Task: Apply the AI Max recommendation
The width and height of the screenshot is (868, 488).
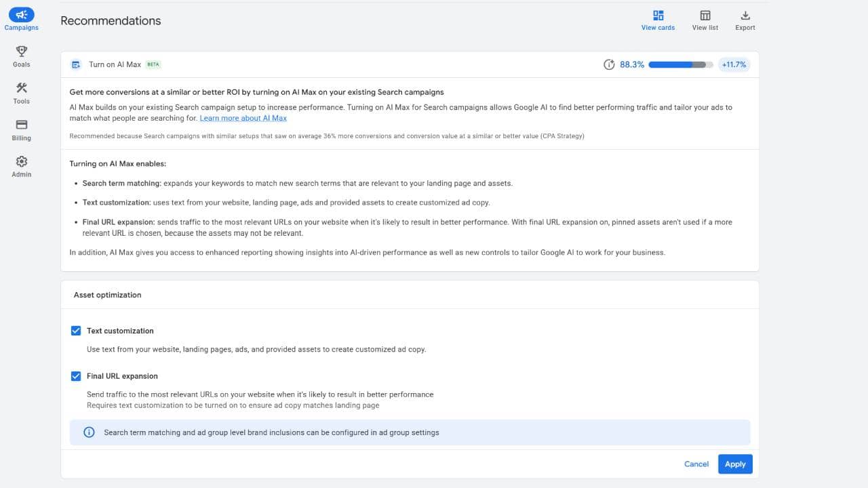Action: [735, 464]
